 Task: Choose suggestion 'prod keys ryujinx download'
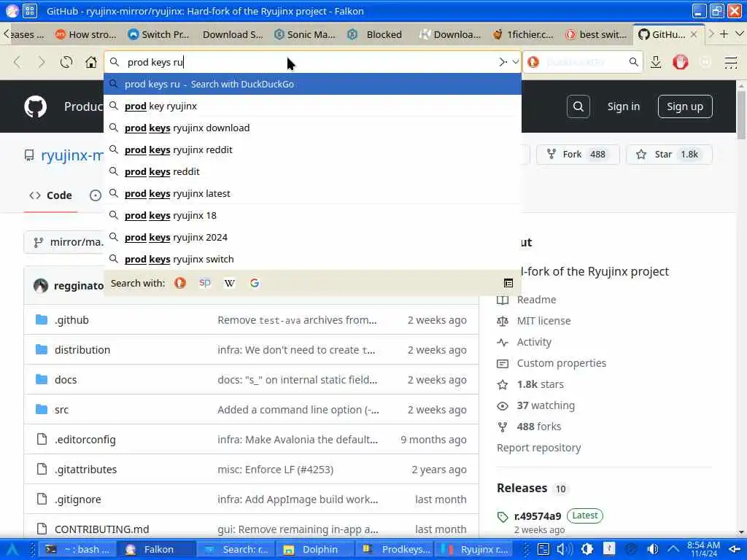[312, 128]
